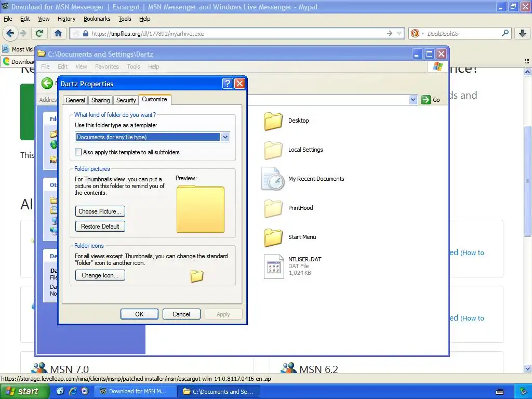Image resolution: width=532 pixels, height=399 pixels.
Task: Open the DuckDuckGo search engine icon menu
Action: [417, 33]
